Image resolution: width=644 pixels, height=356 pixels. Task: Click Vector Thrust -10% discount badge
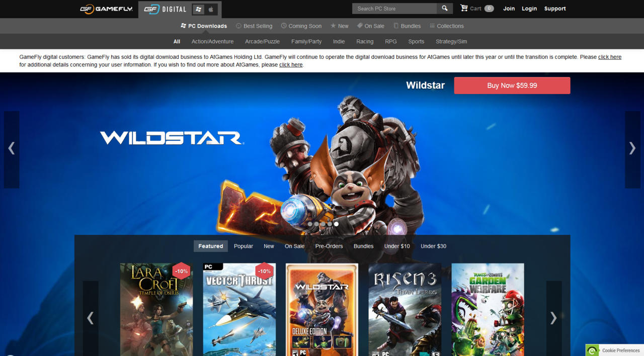264,271
